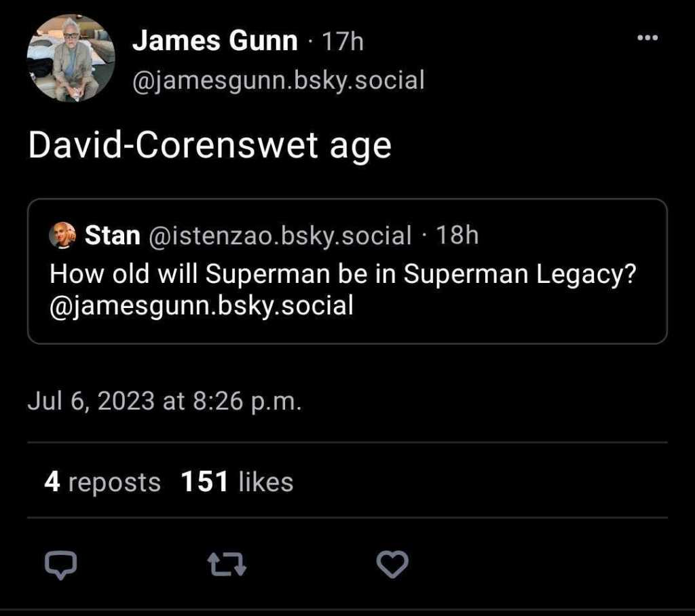Open James Gunn's profile picture
The height and width of the screenshot is (616, 695).
pyautogui.click(x=71, y=58)
